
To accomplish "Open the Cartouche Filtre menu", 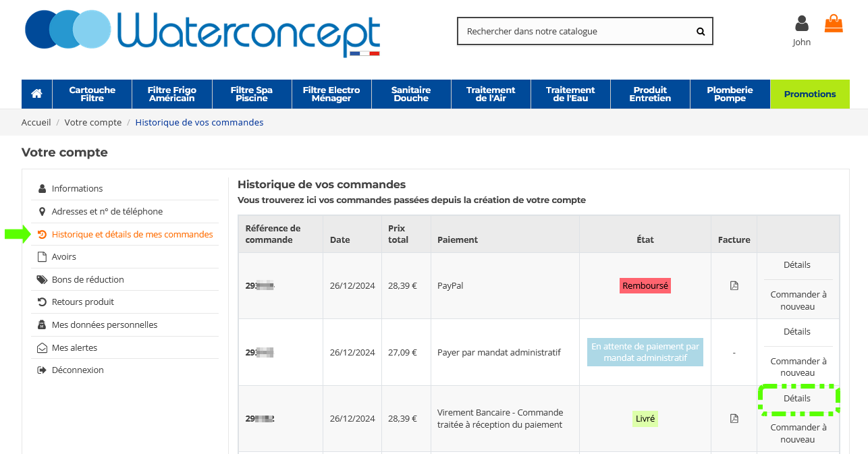I will pyautogui.click(x=92, y=94).
